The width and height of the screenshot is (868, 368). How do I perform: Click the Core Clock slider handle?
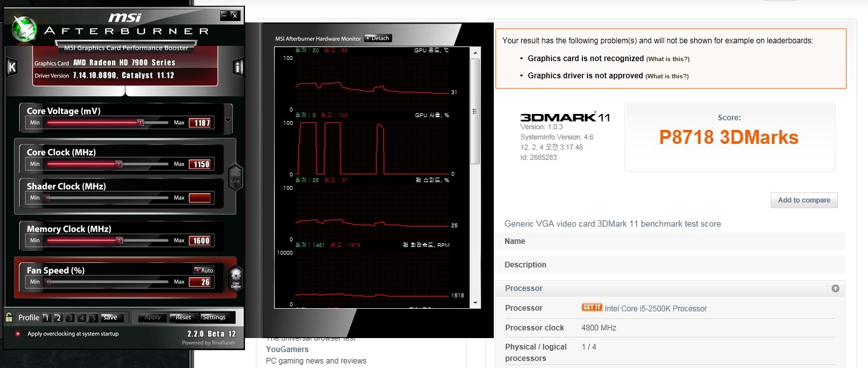[x=118, y=164]
